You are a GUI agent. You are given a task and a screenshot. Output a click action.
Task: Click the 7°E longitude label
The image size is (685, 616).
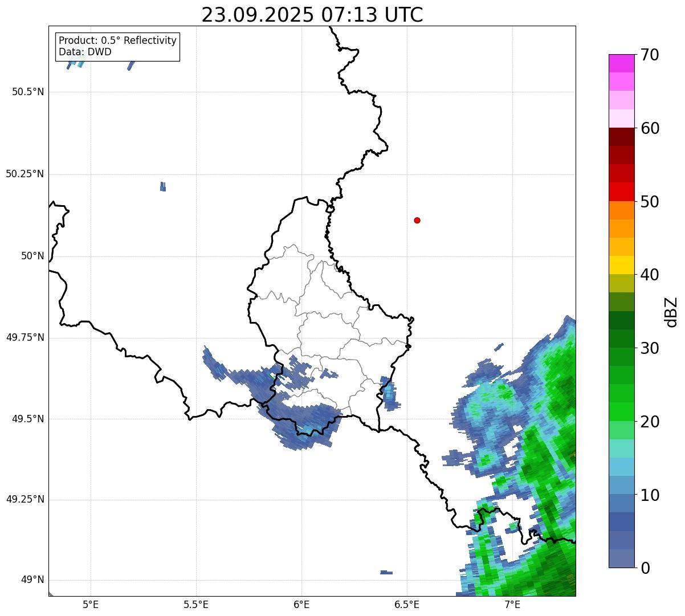pyautogui.click(x=512, y=604)
